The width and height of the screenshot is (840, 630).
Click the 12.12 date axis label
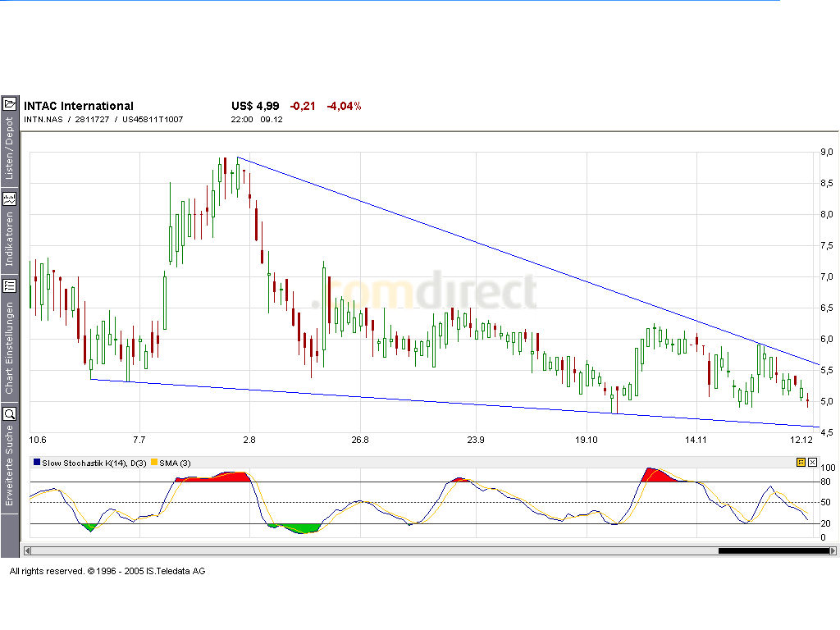point(801,440)
